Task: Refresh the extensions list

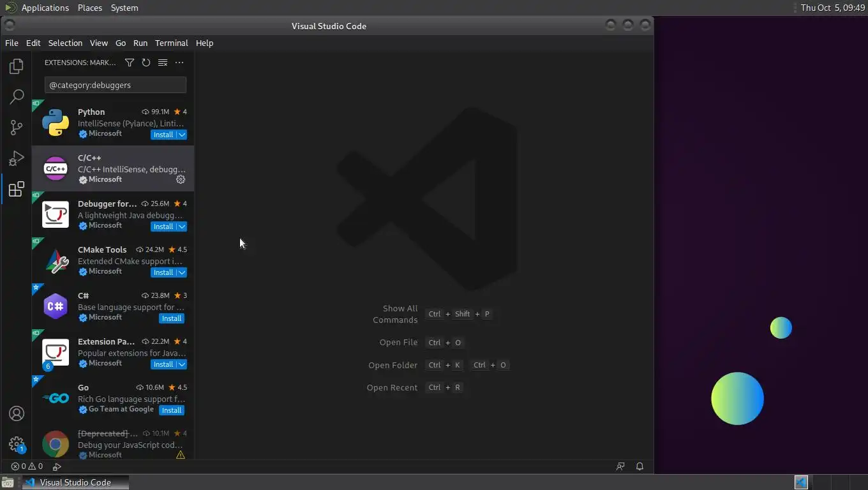Action: (x=146, y=63)
